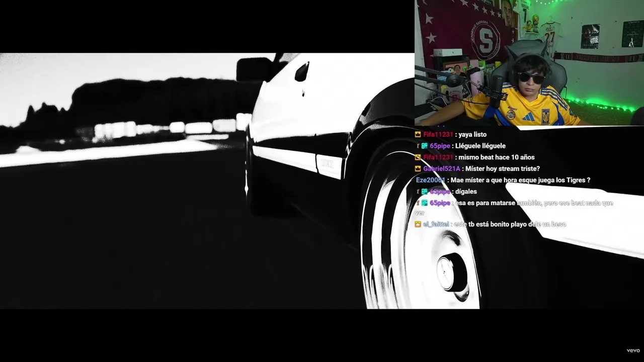
Task: Click crown badge next to el_faittel
Action: [418, 224]
